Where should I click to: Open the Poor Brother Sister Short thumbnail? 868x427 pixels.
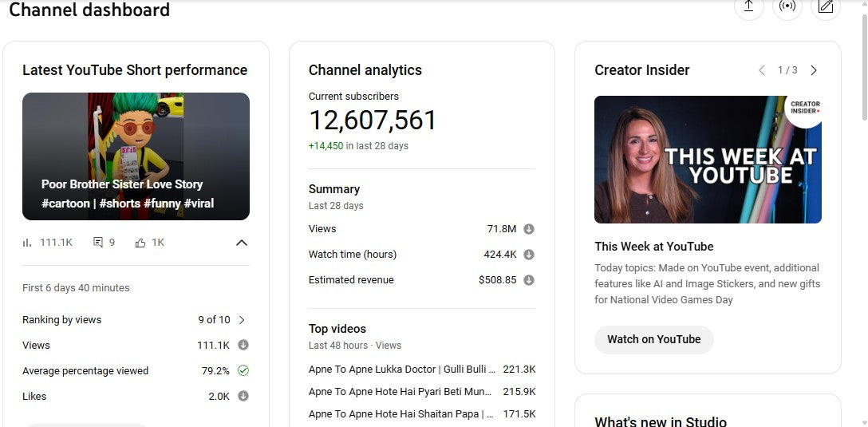[136, 156]
